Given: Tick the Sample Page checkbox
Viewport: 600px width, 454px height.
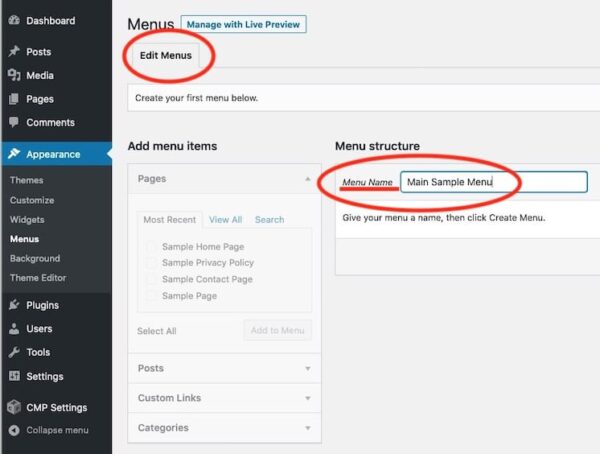Looking at the screenshot, I should pyautogui.click(x=151, y=296).
